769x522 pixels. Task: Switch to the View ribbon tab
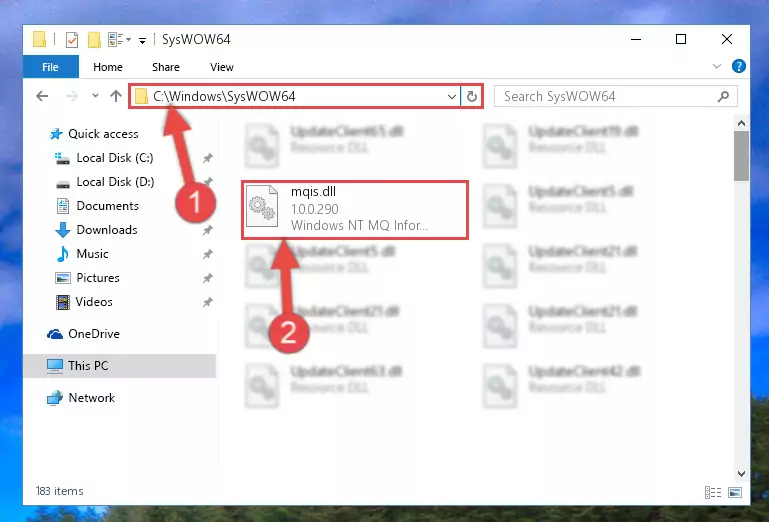point(222,67)
